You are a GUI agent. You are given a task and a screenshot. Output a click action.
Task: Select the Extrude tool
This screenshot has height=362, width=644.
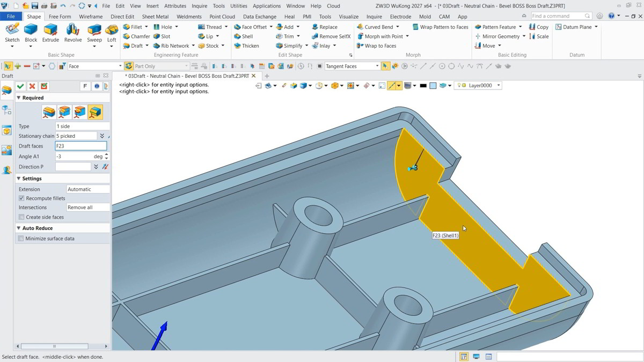click(x=50, y=33)
